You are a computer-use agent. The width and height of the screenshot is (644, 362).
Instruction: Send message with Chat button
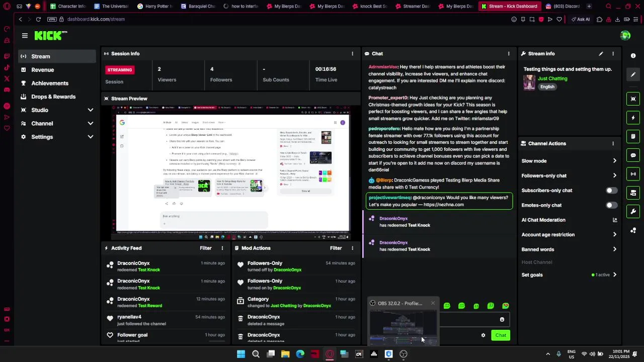tap(501, 335)
